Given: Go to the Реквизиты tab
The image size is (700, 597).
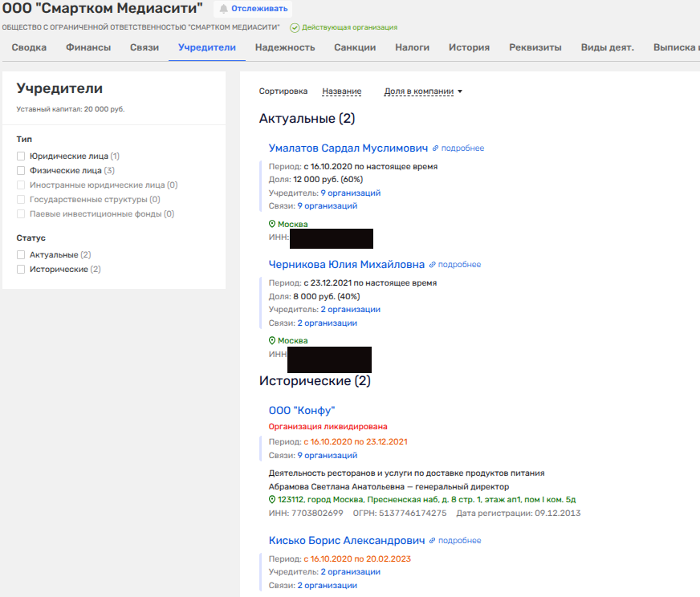Looking at the screenshot, I should click(535, 47).
